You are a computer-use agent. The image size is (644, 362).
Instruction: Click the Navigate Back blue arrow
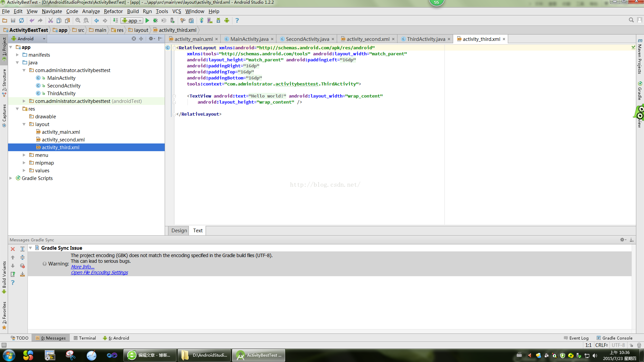[x=97, y=20]
